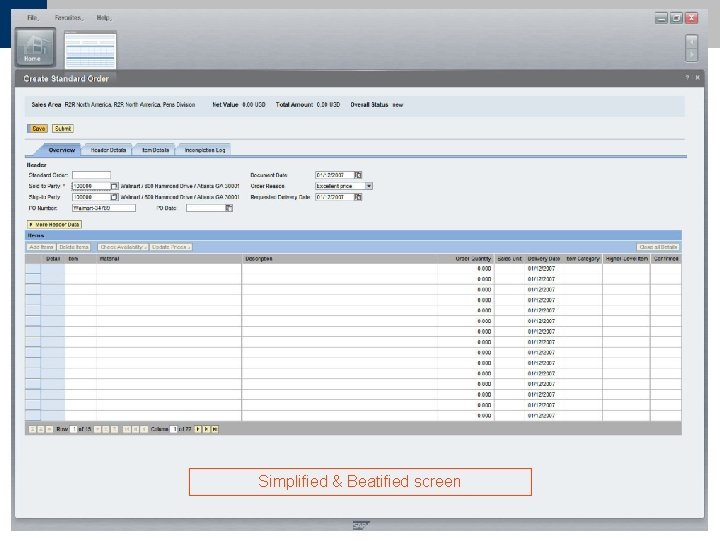This screenshot has height=540, width=720.
Task: Open the Favorites menu
Action: [x=69, y=18]
